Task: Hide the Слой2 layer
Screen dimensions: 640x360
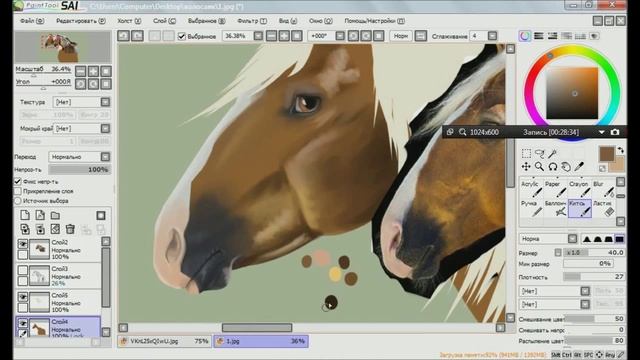Action: (23, 244)
